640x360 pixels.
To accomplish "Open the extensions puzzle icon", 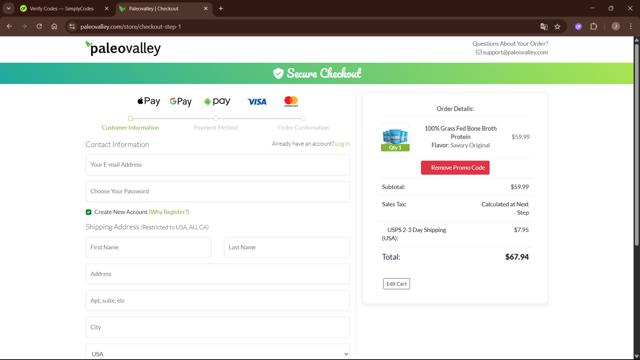I will (x=593, y=27).
